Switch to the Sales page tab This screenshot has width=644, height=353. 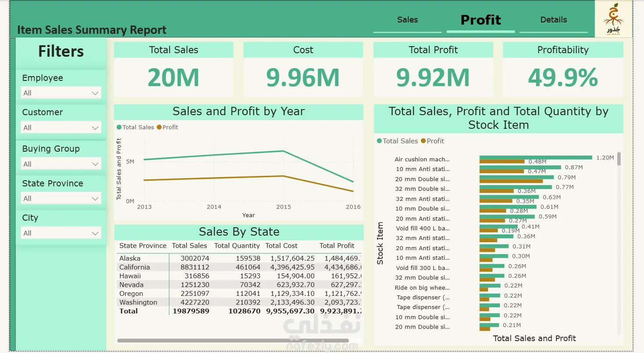coord(407,20)
